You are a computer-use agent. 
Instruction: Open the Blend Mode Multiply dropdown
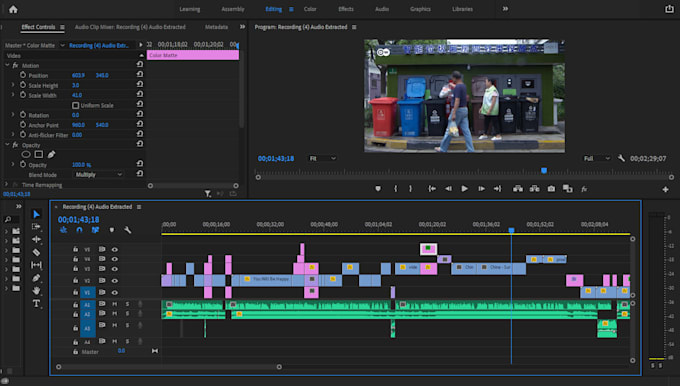[x=99, y=175]
